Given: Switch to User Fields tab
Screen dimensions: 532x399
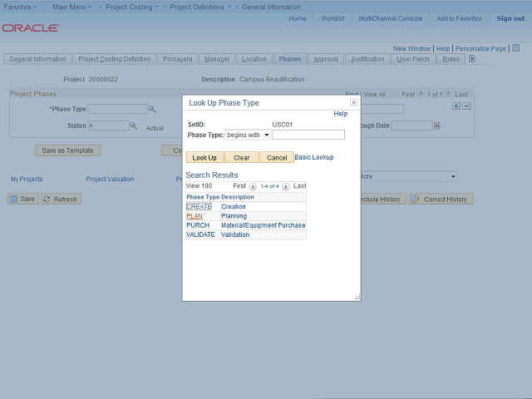Looking at the screenshot, I should click(413, 59).
